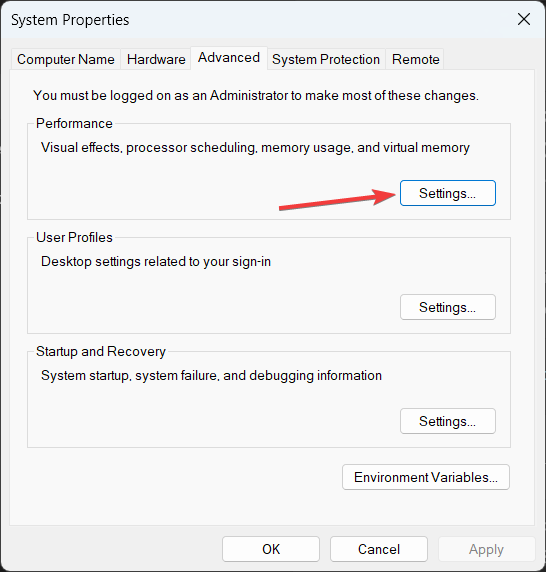This screenshot has width=546, height=572.
Task: Go to the System Protection tab
Action: [x=326, y=59]
